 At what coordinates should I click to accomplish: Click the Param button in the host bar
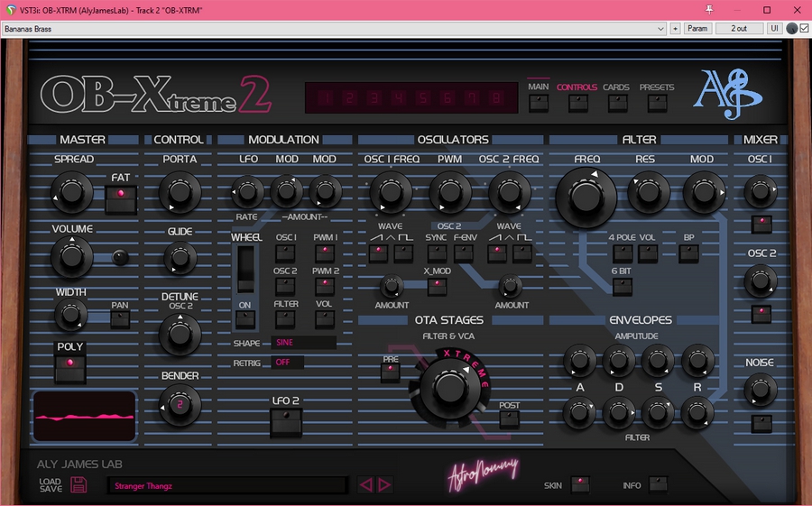pyautogui.click(x=697, y=28)
